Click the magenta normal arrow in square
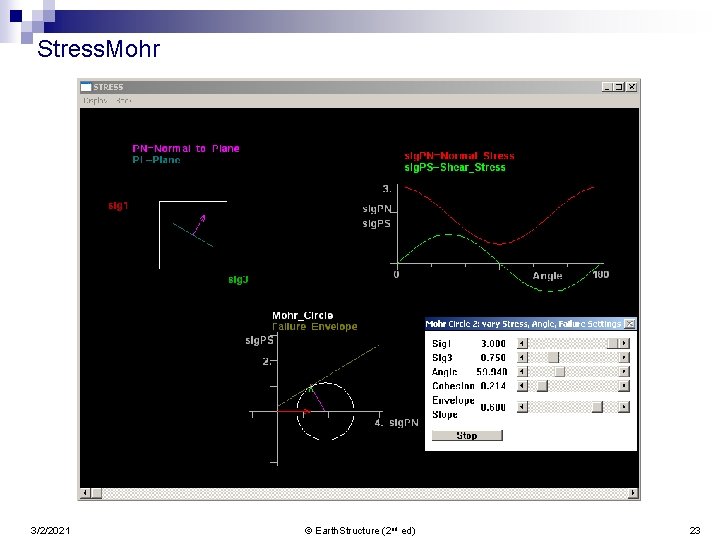 coord(199,224)
